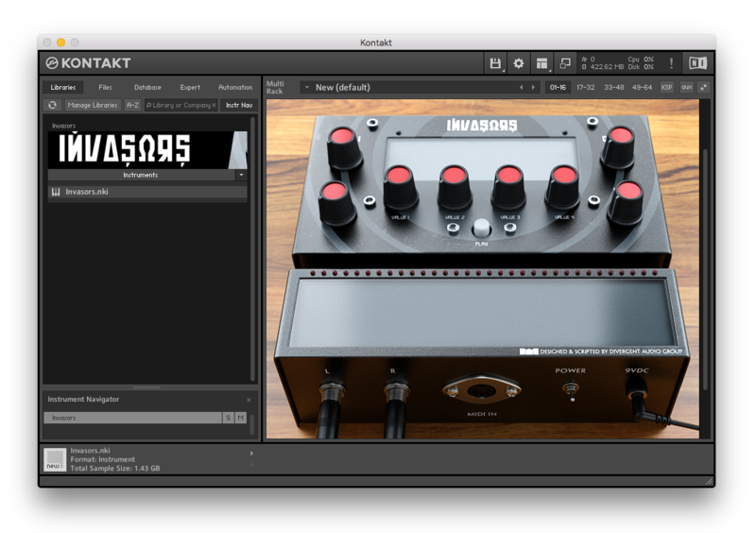Open the save (floppy disk) menu
Screen dimensions: 756x533
coord(494,63)
